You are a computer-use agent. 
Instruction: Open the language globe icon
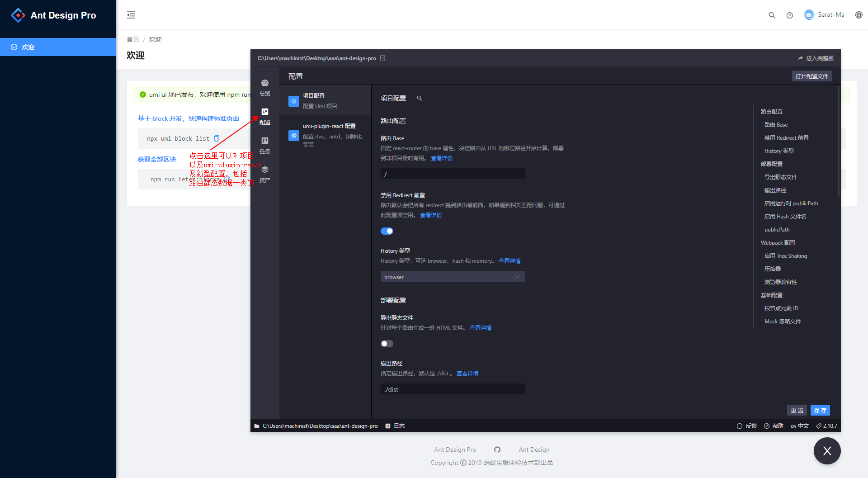[859, 15]
